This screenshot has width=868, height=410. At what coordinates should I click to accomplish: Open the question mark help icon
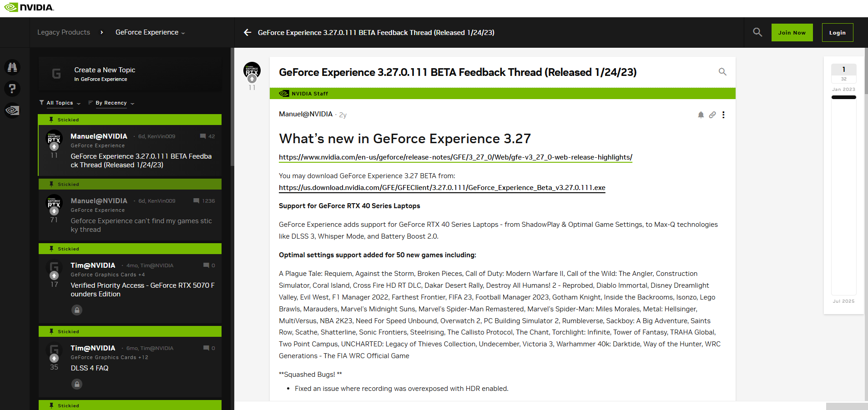tap(12, 89)
